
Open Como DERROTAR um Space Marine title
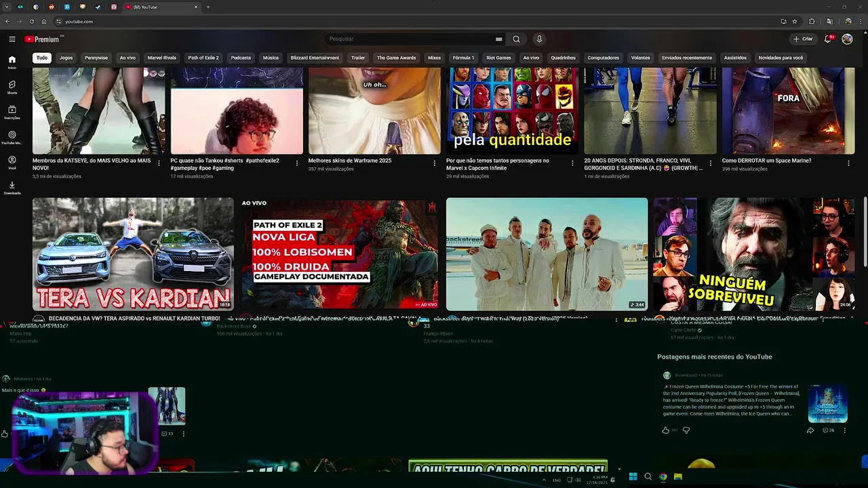click(x=766, y=161)
